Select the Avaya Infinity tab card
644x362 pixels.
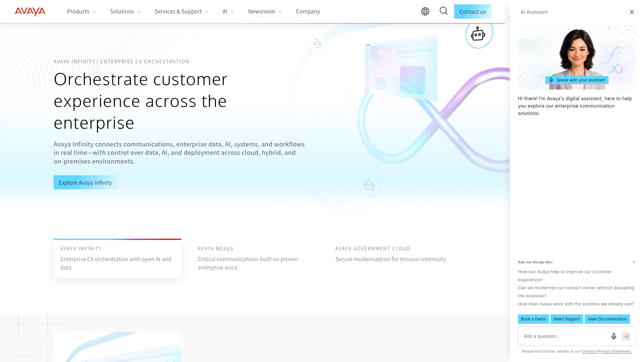[117, 258]
